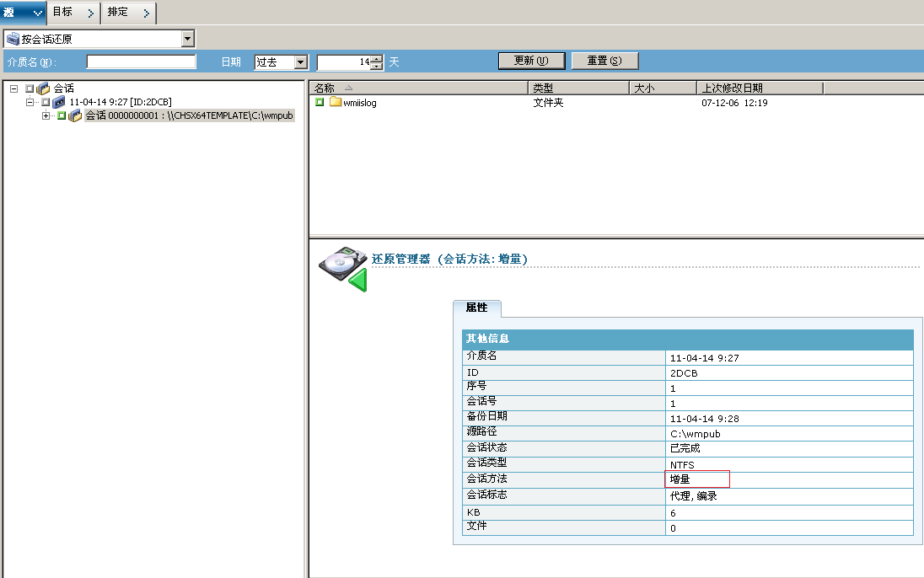924x578 pixels.
Task: Open the 过去 date range dropdown
Action: pyautogui.click(x=301, y=62)
